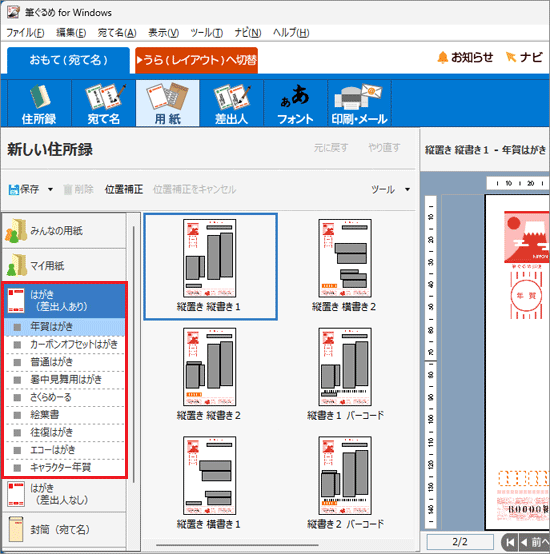Select 年賀はがき in the paper list

point(65,327)
